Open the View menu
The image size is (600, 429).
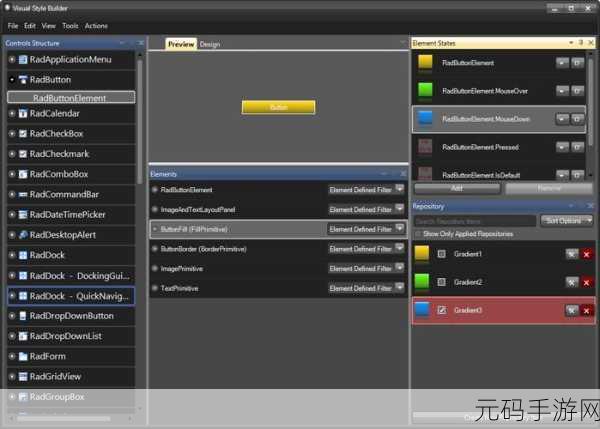tap(49, 26)
